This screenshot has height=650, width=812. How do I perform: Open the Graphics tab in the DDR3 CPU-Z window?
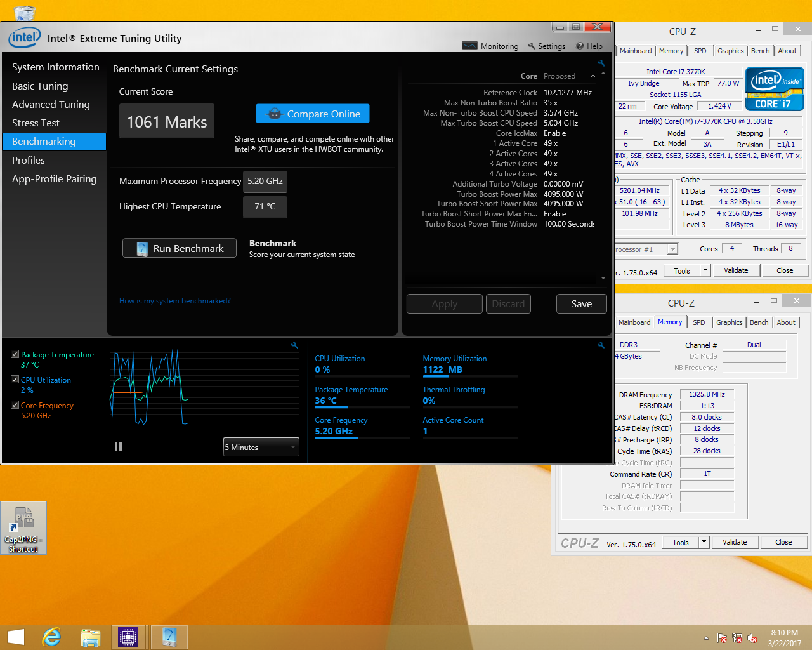coord(730,322)
